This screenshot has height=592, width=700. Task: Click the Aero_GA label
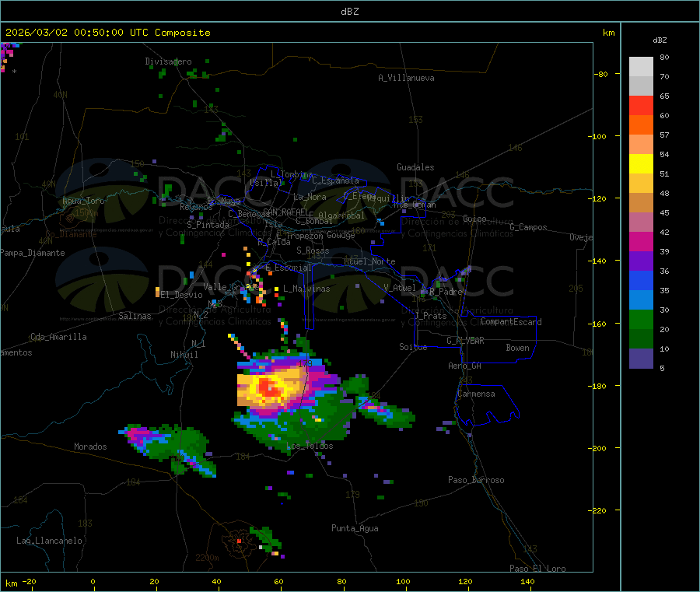tap(465, 366)
